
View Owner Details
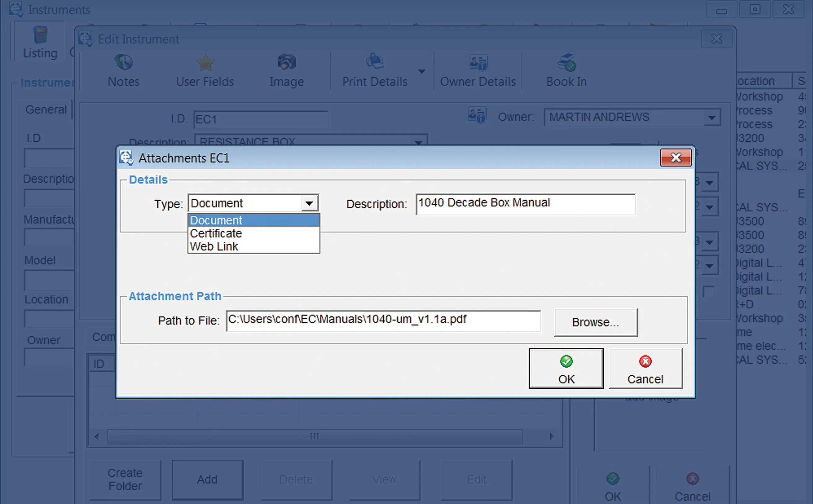[478, 70]
